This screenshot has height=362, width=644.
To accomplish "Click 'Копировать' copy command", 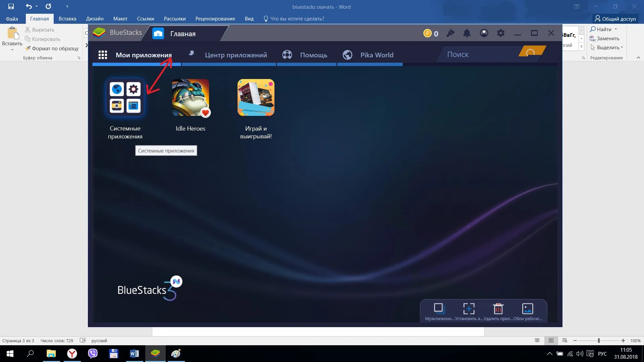I will click(x=43, y=39).
